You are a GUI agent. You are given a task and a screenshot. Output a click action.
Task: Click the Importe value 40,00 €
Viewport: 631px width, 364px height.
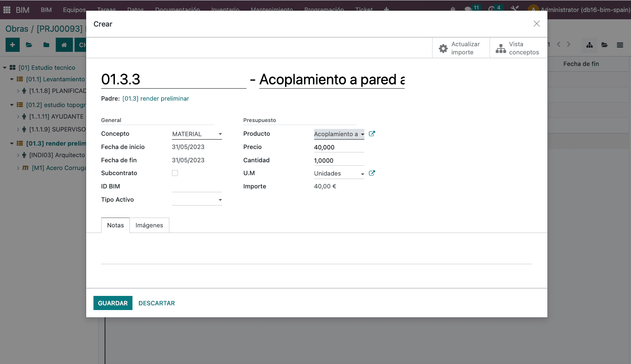[x=325, y=186]
